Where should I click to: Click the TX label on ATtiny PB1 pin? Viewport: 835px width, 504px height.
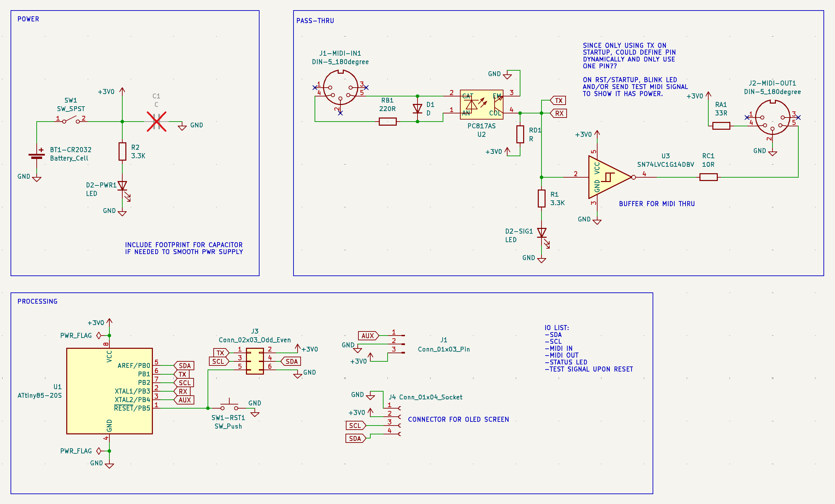pos(182,374)
